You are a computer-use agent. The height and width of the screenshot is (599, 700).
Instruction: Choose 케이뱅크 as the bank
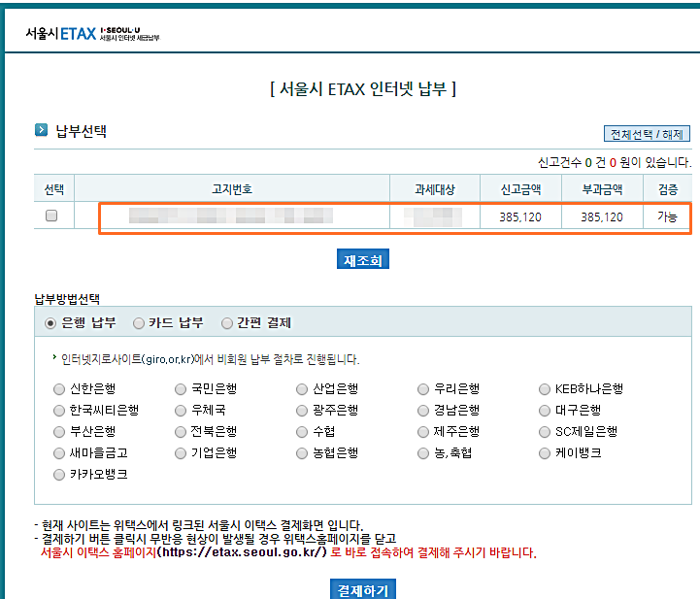pos(545,453)
